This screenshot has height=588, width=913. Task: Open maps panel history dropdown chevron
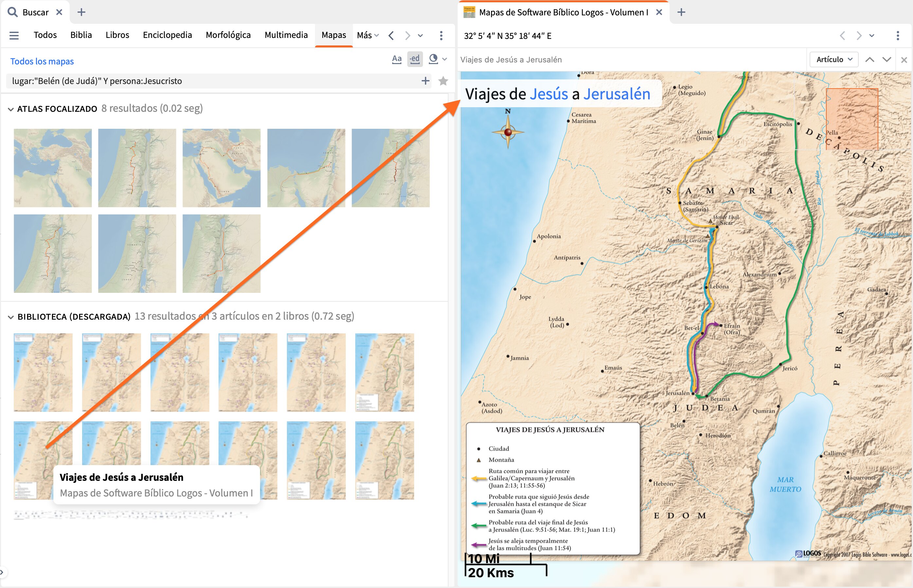click(x=872, y=36)
